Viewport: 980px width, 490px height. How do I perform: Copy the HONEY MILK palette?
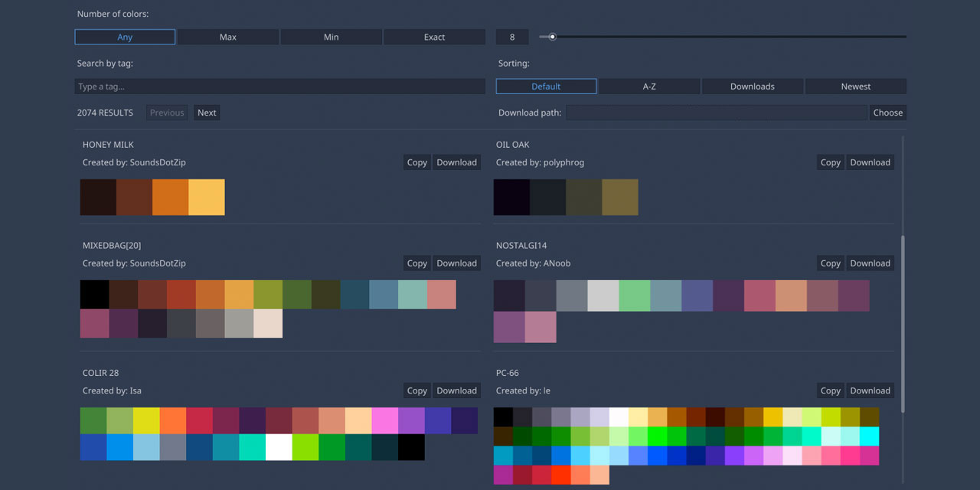point(417,162)
